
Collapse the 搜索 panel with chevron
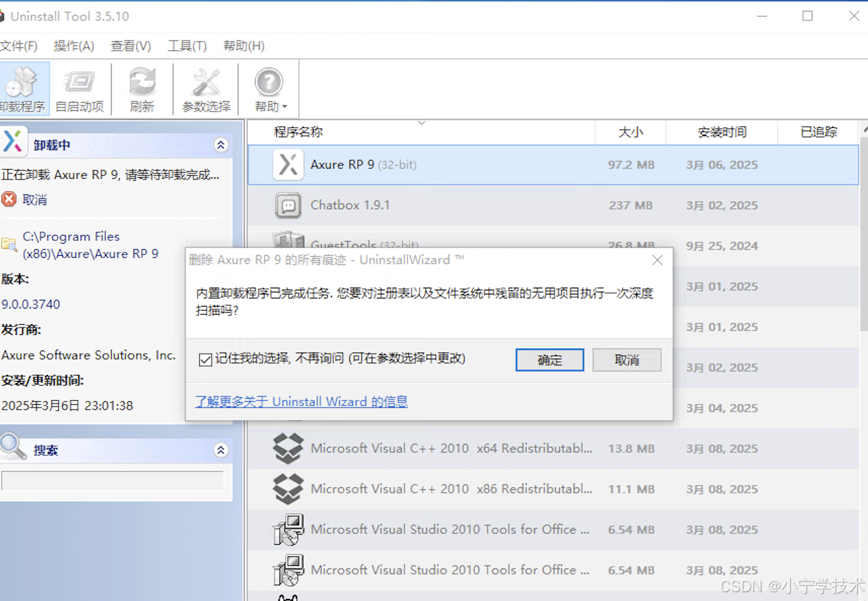[221, 450]
